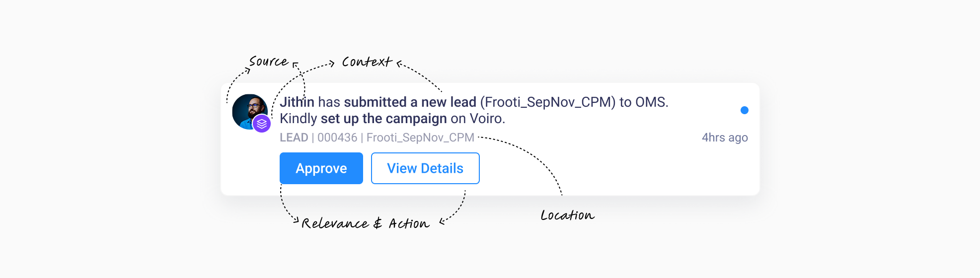The height and width of the screenshot is (278, 980).
Task: Click the "4hrs ago" timestamp
Action: 725,138
